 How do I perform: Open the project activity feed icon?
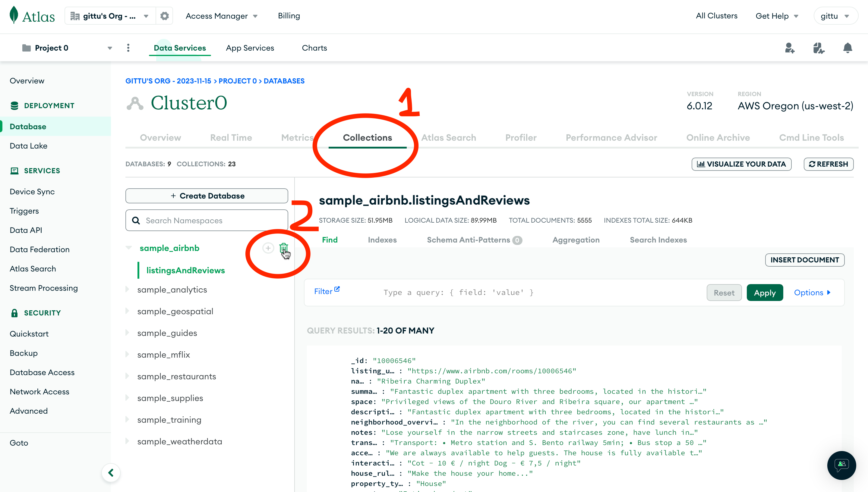819,48
